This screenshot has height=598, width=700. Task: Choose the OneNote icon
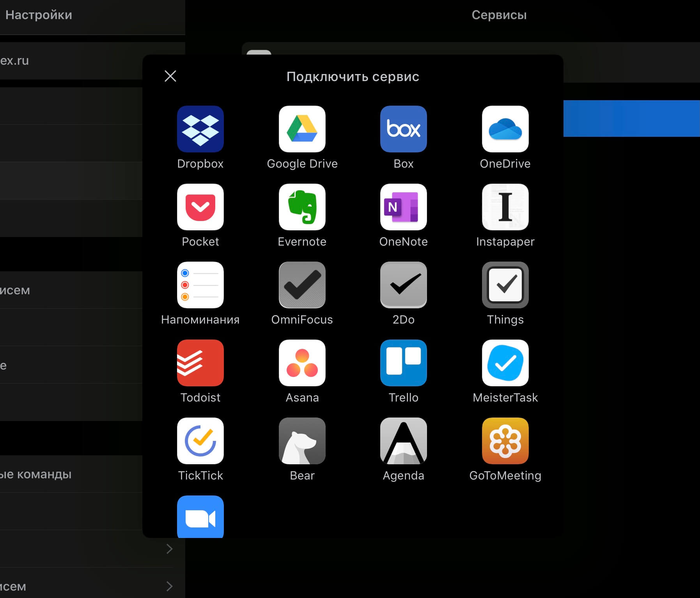404,207
